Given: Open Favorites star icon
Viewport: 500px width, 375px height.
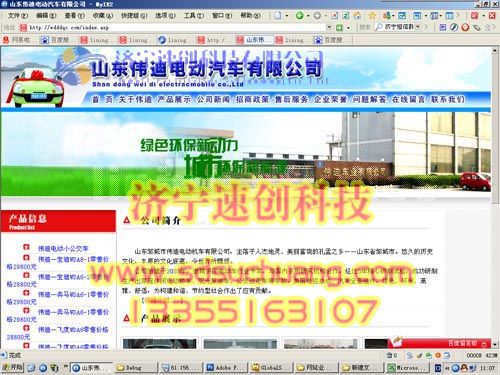Looking at the screenshot, I should 372,15.
